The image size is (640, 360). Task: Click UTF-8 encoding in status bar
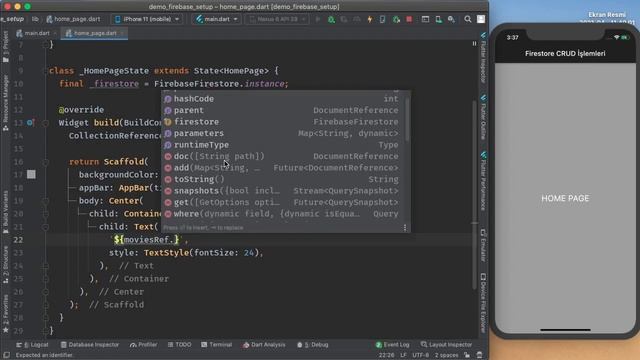pos(420,355)
